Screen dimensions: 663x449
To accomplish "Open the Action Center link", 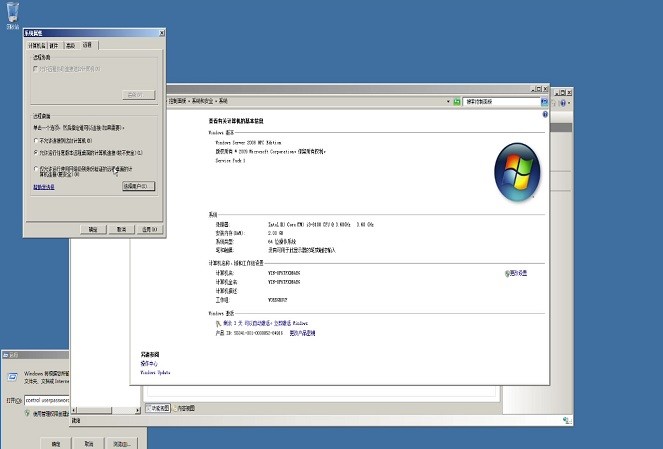I will (x=149, y=364).
